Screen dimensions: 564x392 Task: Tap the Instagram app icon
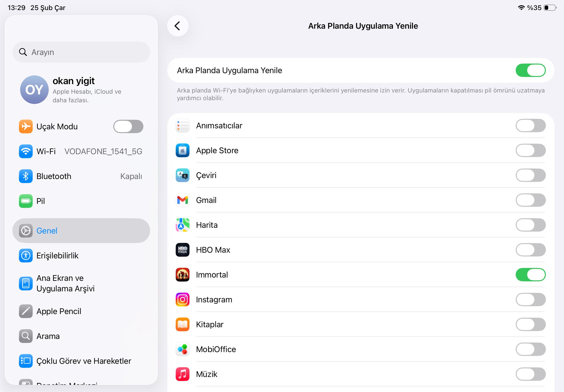[182, 299]
